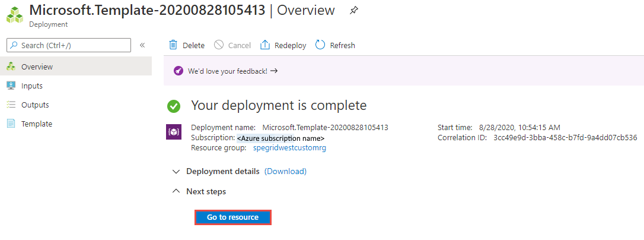Click the green deployment complete checkmark icon
The width and height of the screenshot is (644, 240).
click(x=174, y=106)
